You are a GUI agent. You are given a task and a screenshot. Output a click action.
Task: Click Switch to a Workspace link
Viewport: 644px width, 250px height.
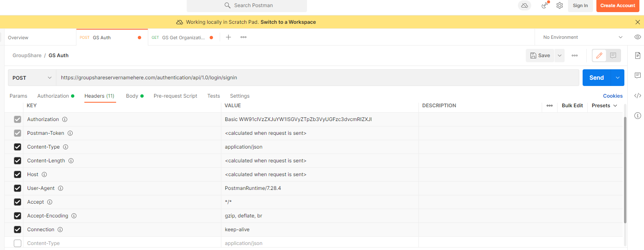click(x=288, y=22)
